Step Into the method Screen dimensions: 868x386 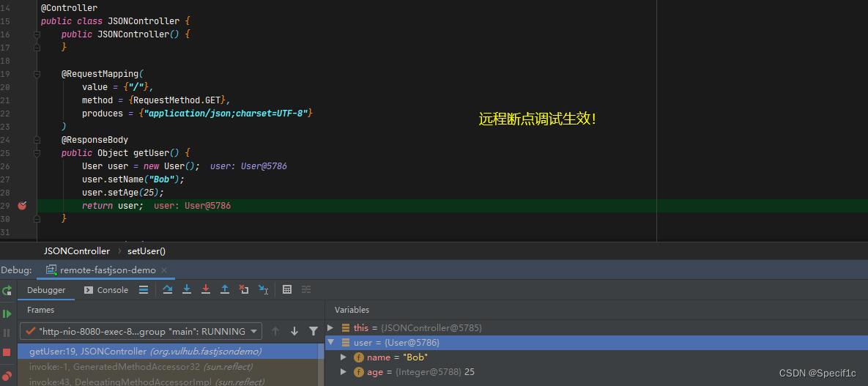point(187,289)
